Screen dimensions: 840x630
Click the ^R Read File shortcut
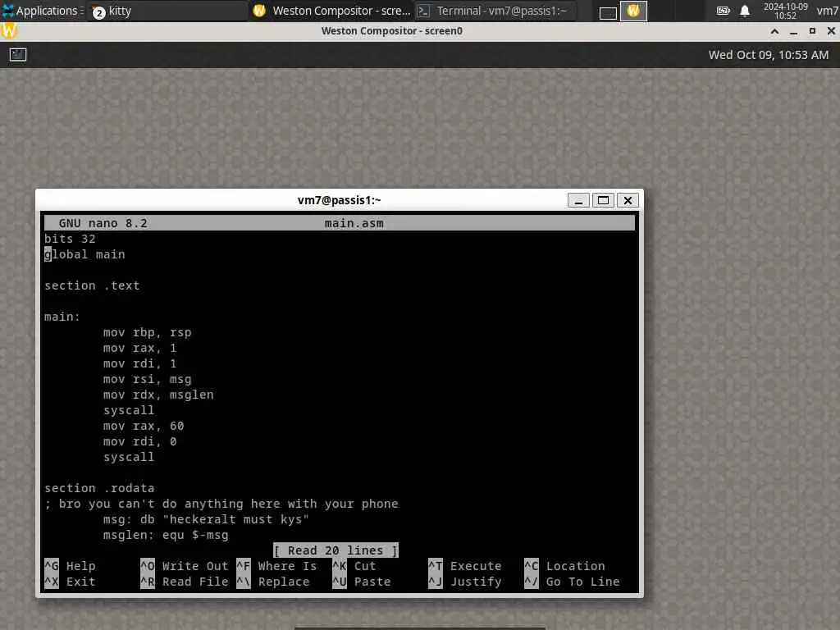(x=185, y=582)
